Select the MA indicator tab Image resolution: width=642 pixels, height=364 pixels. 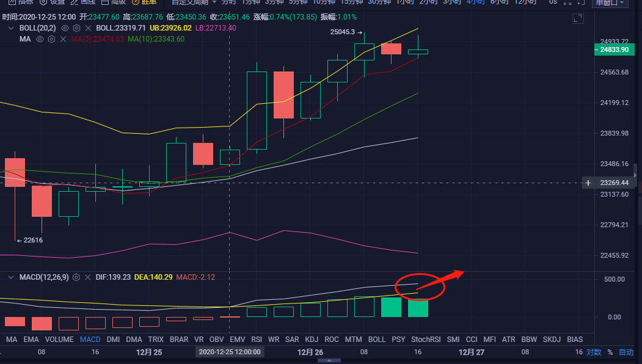pos(12,340)
